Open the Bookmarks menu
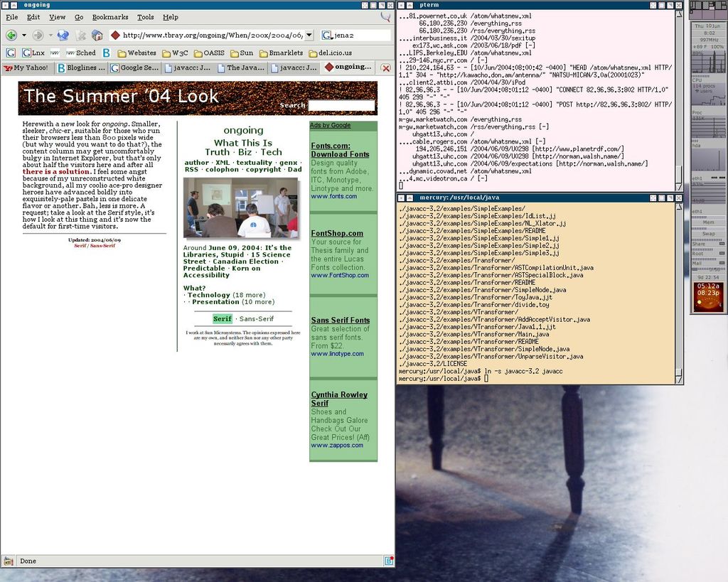This screenshot has height=582, width=728. [x=110, y=17]
